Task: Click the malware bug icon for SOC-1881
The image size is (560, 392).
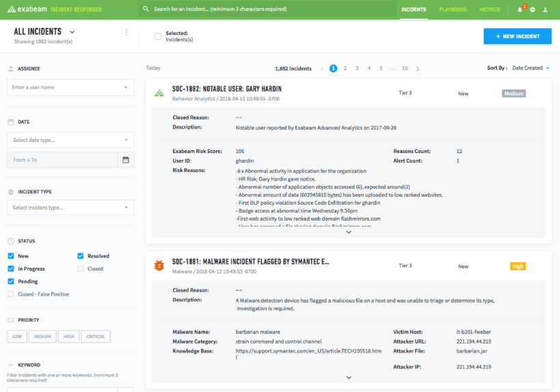Action: (x=159, y=266)
